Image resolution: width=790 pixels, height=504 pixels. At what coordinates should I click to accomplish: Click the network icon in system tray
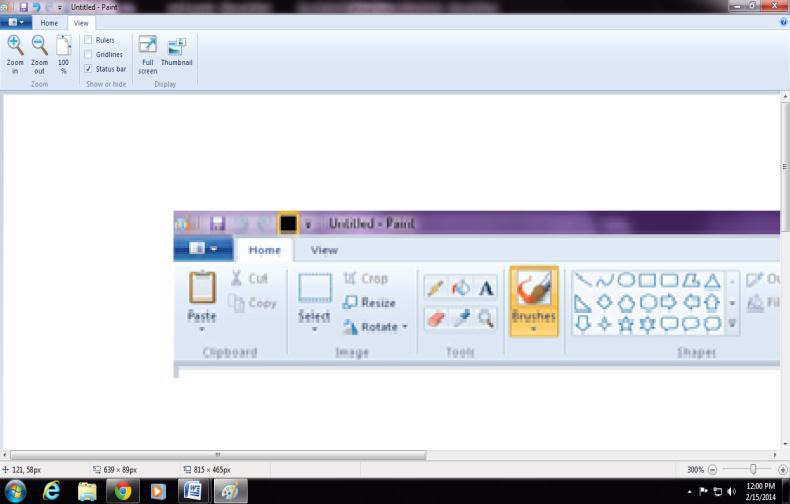pyautogui.click(x=718, y=491)
